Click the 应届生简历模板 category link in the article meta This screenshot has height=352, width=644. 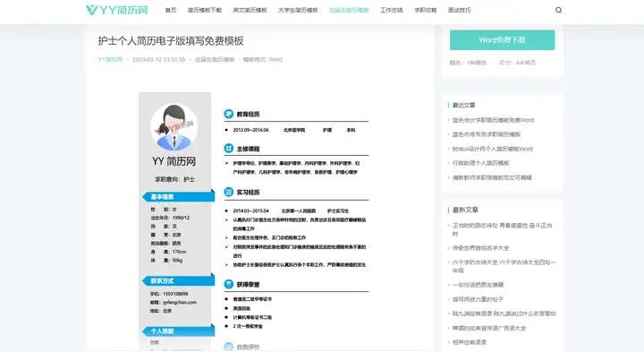tap(215, 60)
